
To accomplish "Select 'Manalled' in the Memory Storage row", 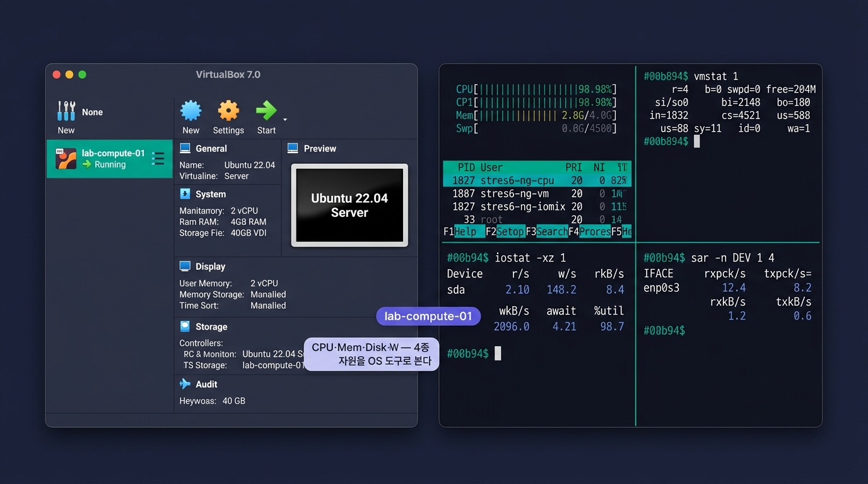I will (268, 294).
